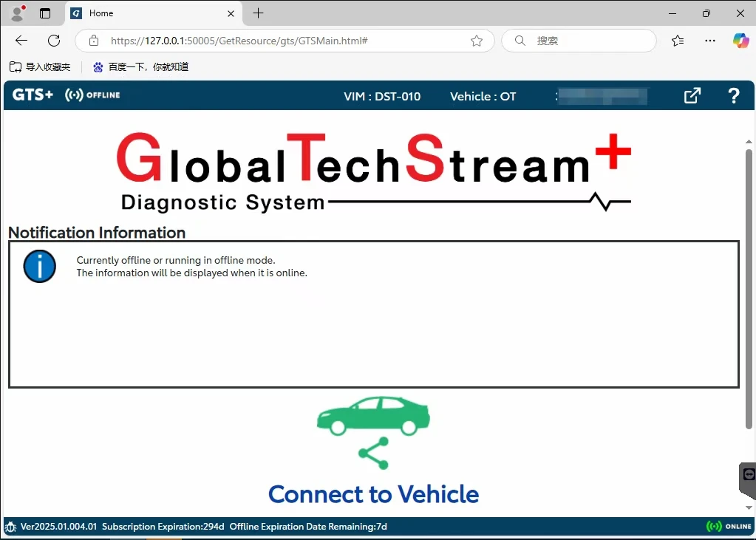Click the green car connect icon

pos(373,416)
